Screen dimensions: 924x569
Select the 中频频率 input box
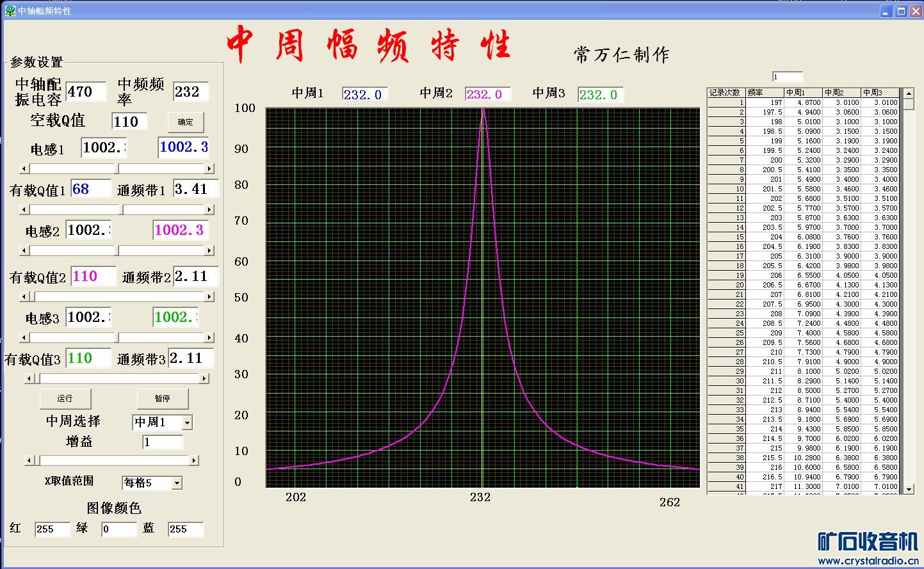tap(190, 92)
